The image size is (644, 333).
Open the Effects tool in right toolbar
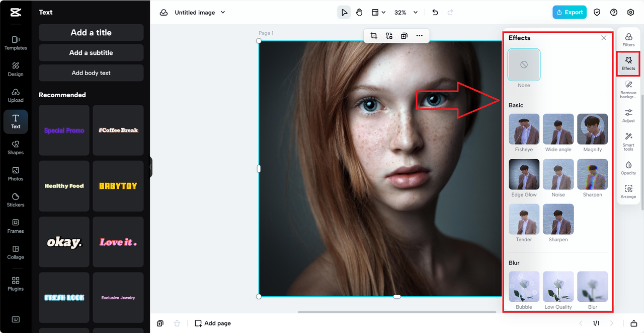click(628, 63)
